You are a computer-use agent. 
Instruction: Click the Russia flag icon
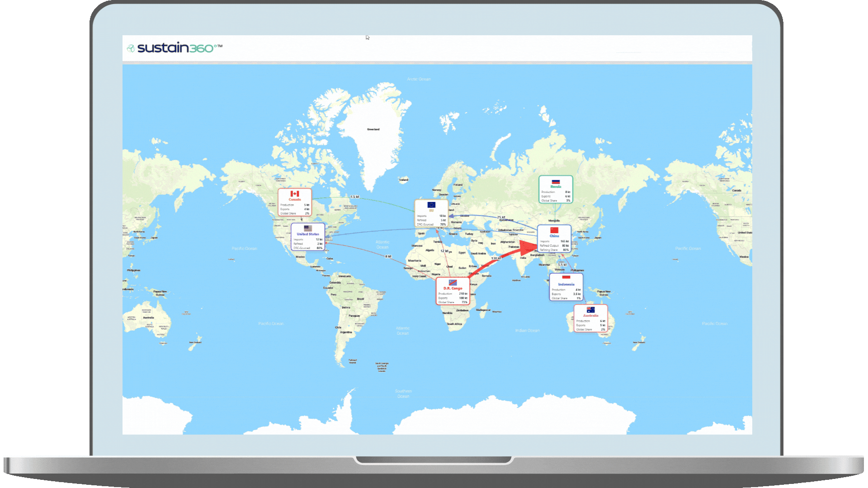(x=556, y=182)
